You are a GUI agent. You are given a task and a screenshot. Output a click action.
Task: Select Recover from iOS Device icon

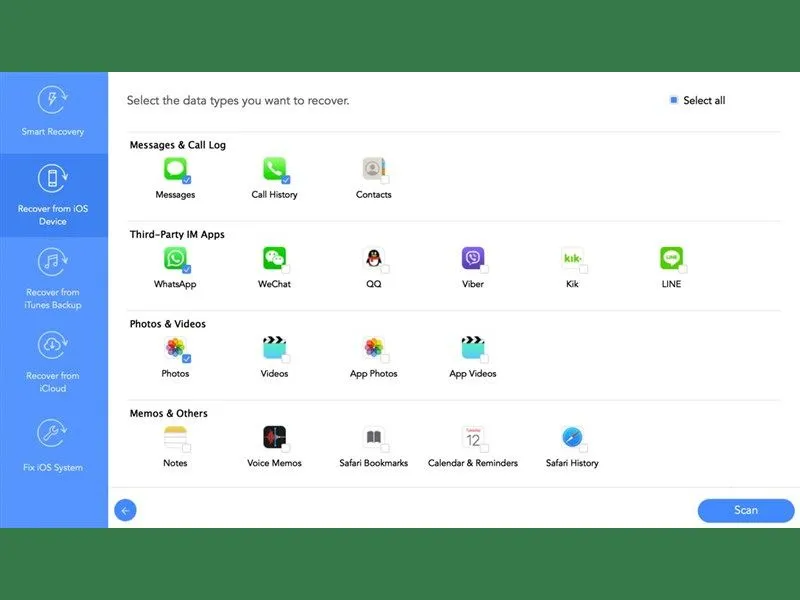coord(53,179)
